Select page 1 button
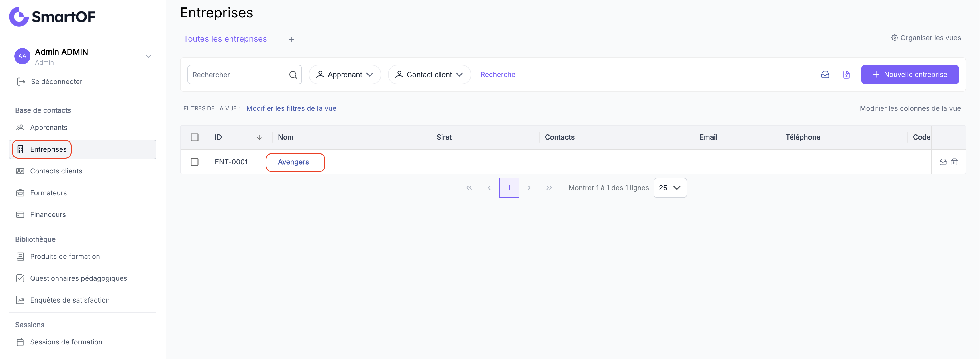This screenshot has width=980, height=359. click(509, 188)
